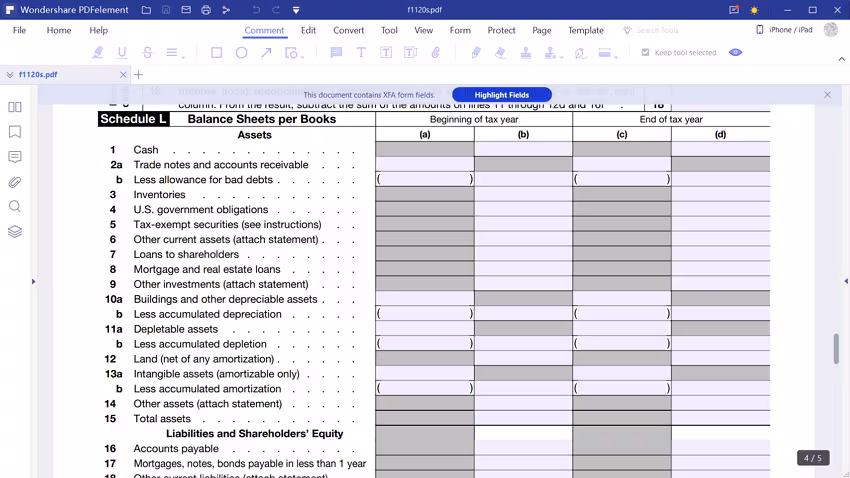Expand the left panel arrow
The height and width of the screenshot is (478, 850).
(33, 281)
